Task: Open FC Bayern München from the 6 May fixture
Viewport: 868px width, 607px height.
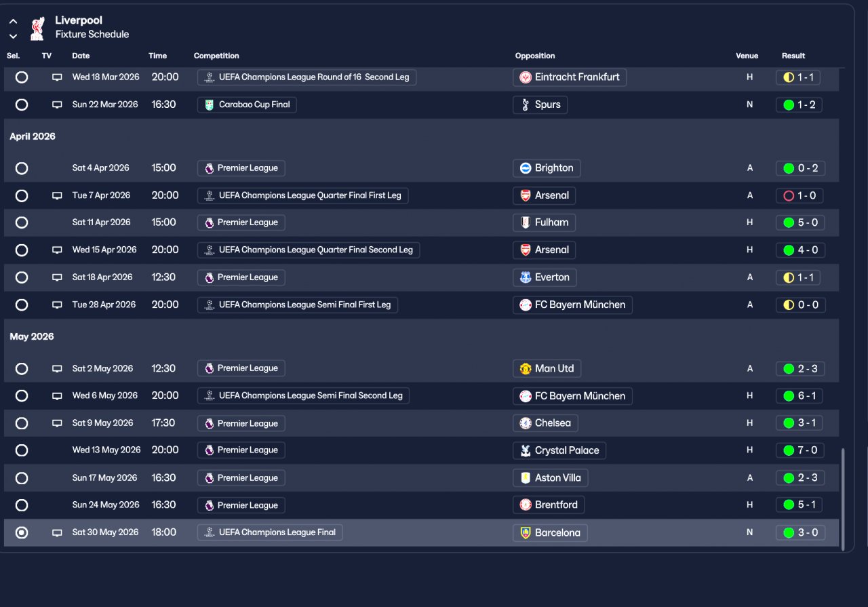Action: [x=572, y=395]
